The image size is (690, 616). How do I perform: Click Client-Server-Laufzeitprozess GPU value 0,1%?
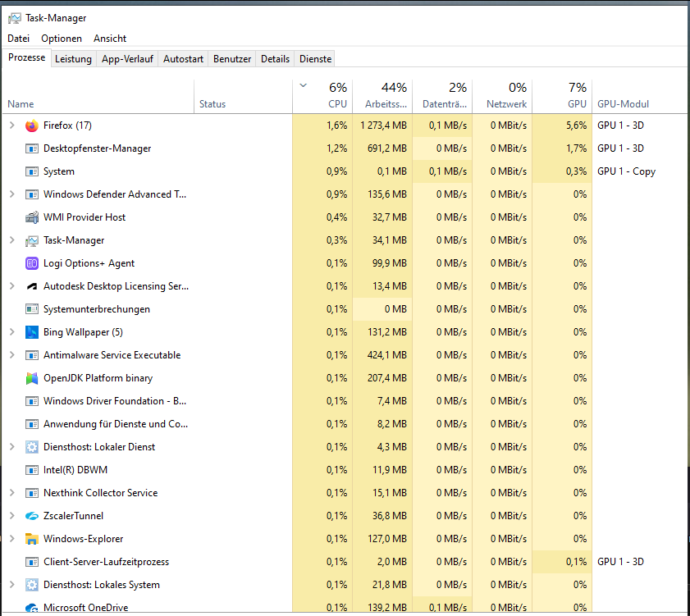click(576, 561)
